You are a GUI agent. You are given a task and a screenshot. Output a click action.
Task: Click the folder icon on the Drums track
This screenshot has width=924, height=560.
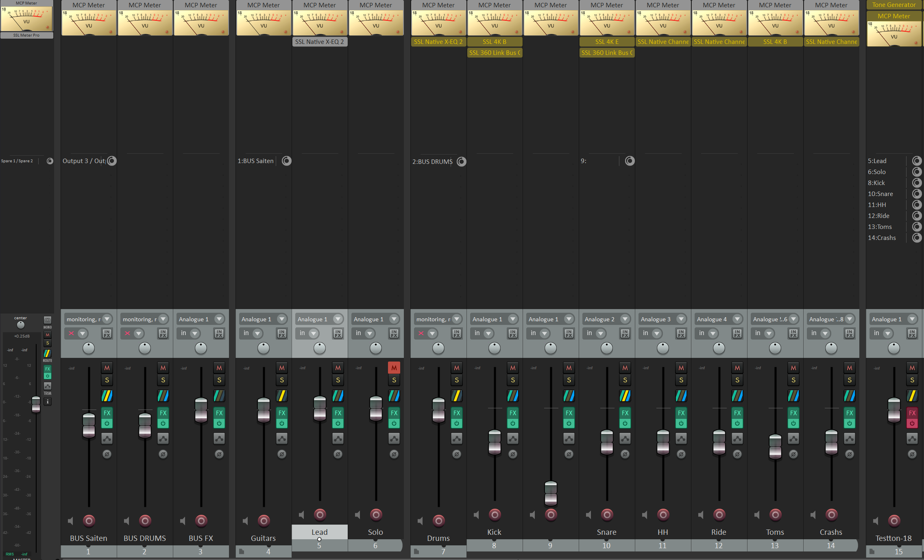tap(416, 551)
